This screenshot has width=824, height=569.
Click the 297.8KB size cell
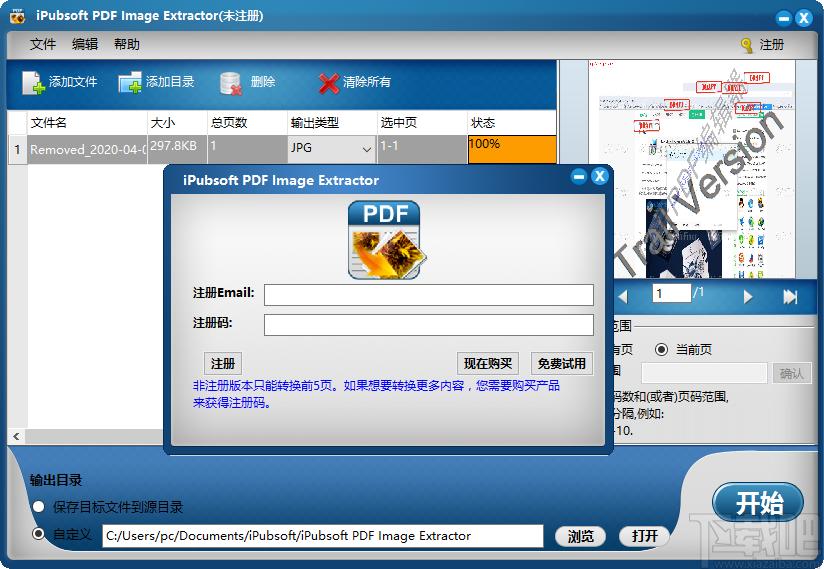click(178, 149)
